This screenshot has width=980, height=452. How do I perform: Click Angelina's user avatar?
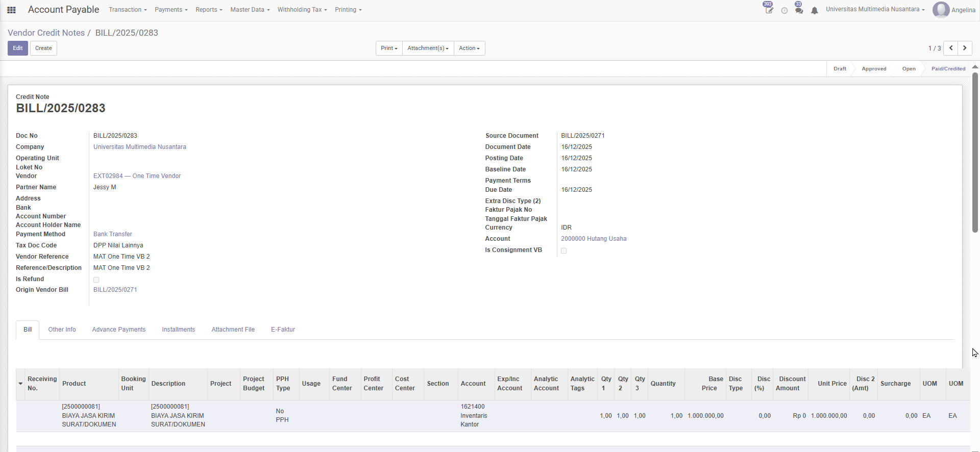point(941,10)
